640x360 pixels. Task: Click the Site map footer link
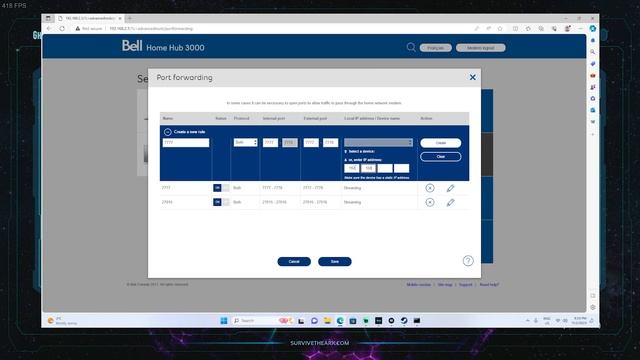[x=445, y=284]
